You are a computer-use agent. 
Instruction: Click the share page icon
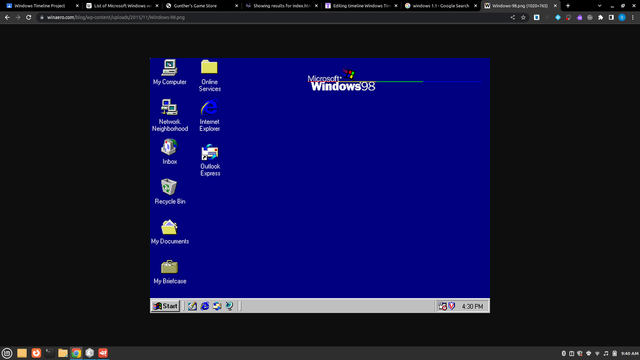(x=513, y=18)
